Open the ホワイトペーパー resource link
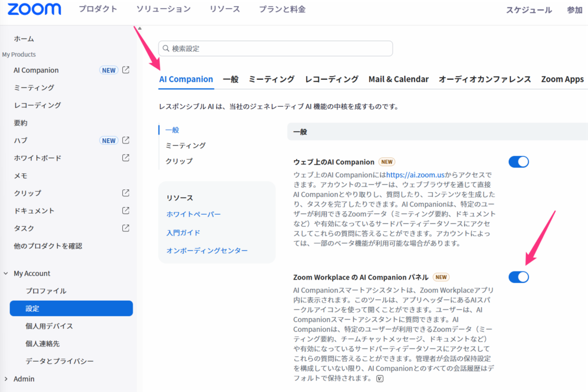Image resolution: width=588 pixels, height=392 pixels. point(194,214)
